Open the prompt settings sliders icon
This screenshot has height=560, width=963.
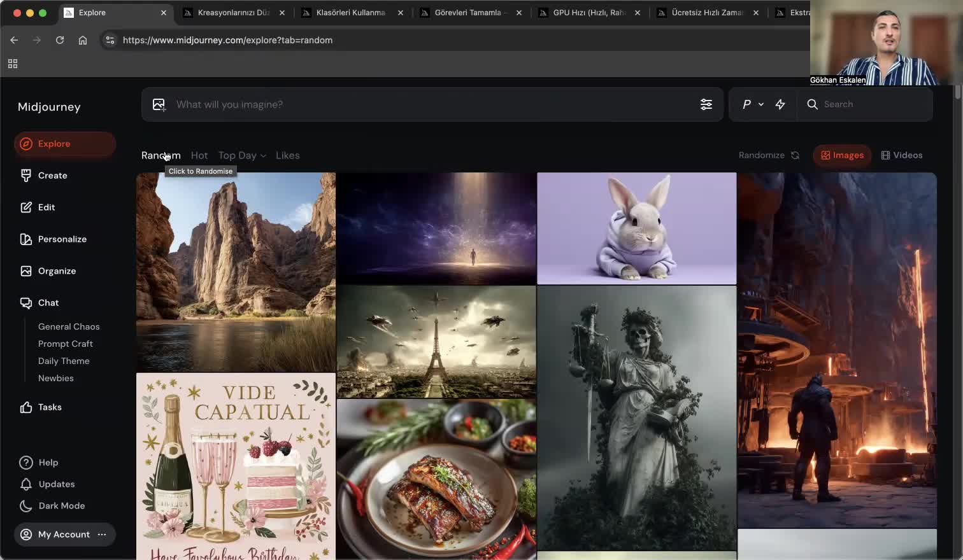706,104
